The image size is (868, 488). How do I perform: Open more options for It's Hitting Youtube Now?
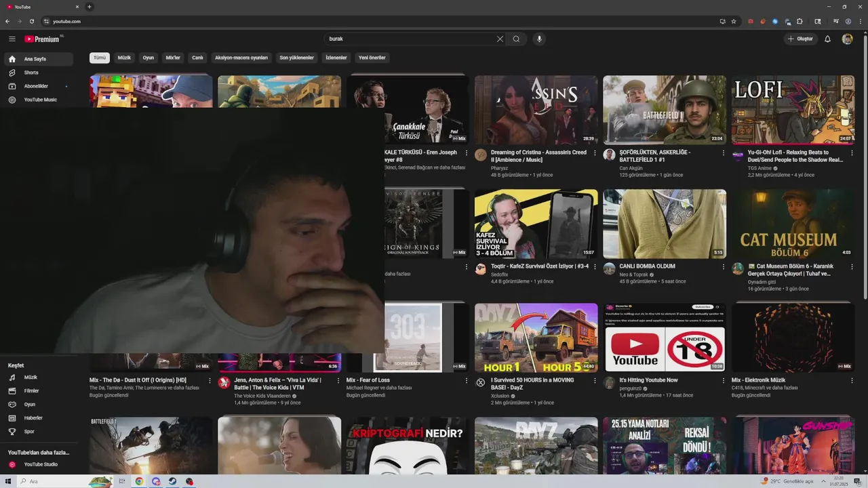(x=724, y=381)
